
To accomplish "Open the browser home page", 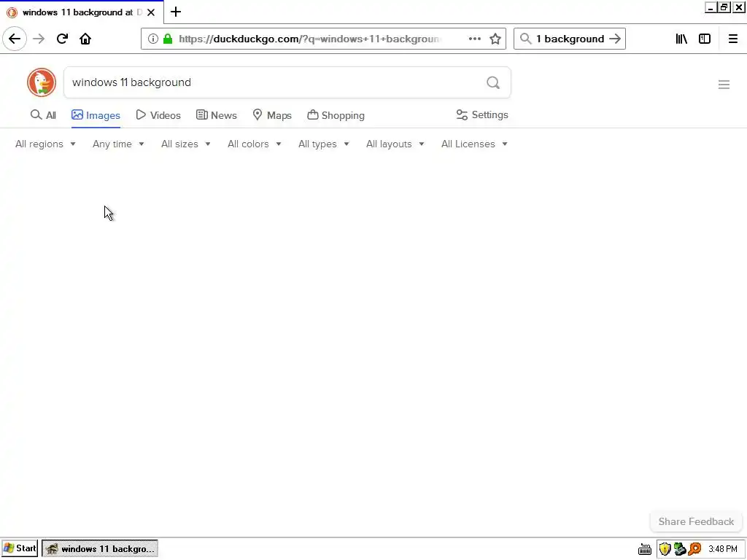I will click(x=85, y=39).
